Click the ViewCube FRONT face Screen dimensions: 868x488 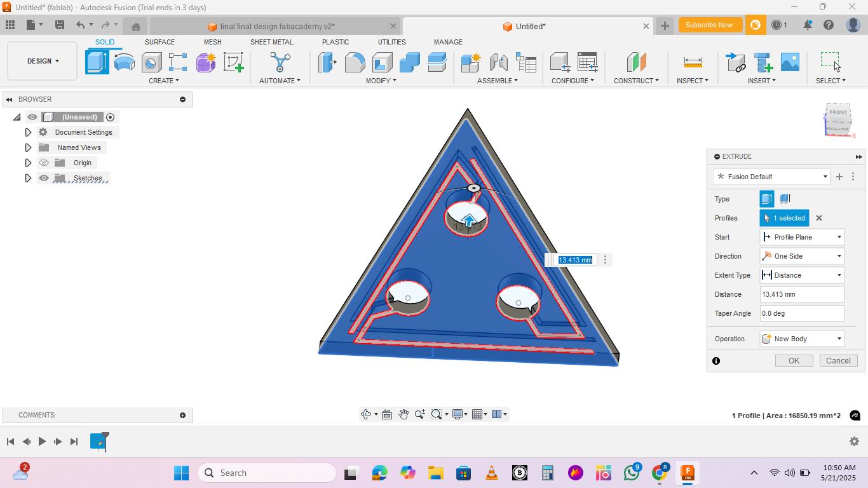[x=838, y=113]
